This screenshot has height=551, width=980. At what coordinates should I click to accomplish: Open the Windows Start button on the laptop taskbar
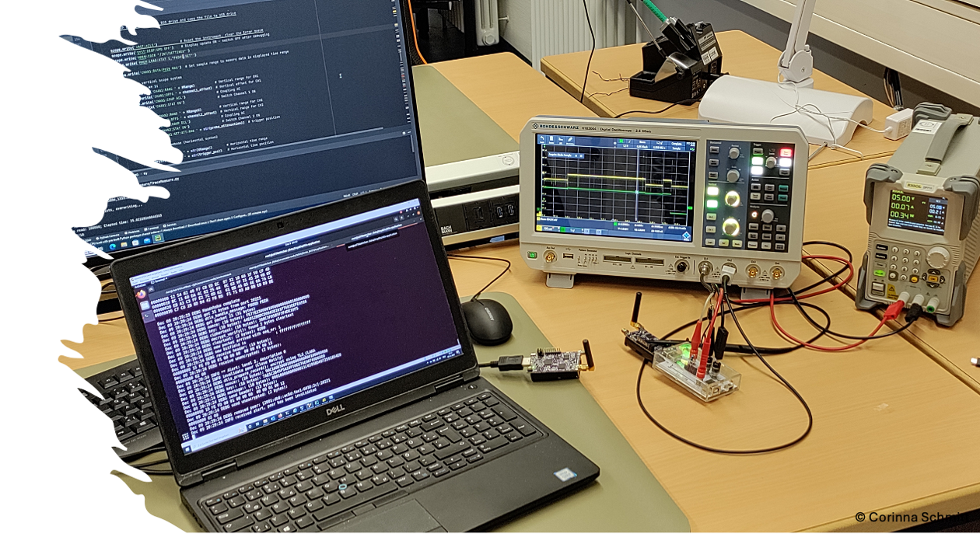(187, 449)
